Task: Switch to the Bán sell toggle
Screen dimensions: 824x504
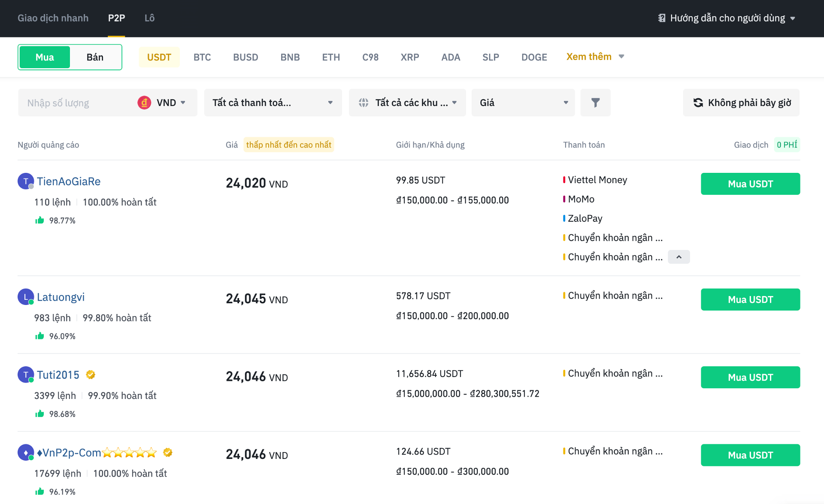Action: click(x=95, y=57)
